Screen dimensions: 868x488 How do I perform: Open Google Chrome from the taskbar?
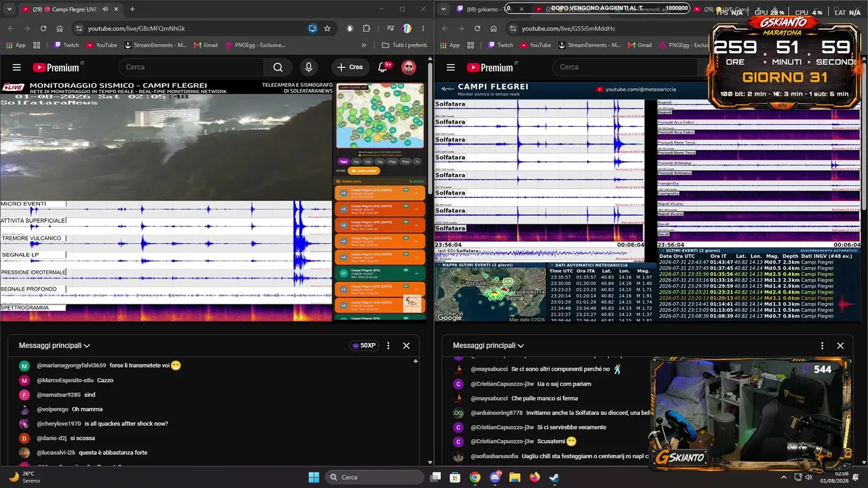tap(475, 477)
